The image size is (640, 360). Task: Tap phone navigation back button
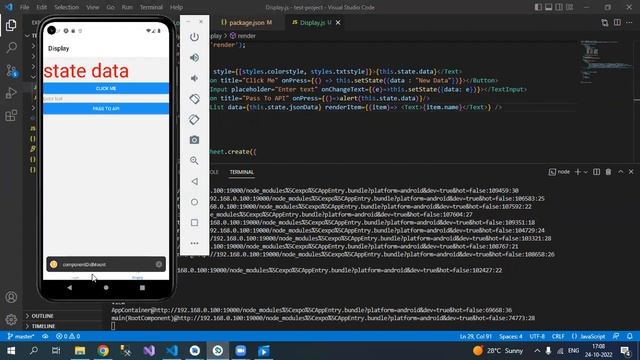(70, 287)
